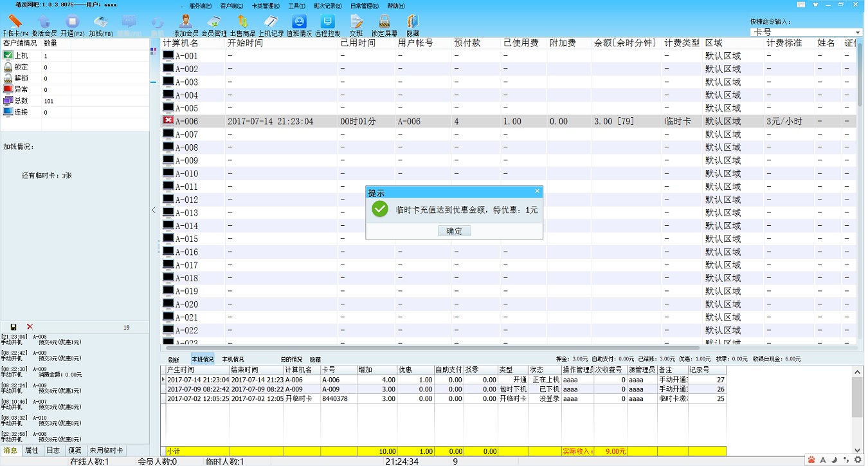Image resolution: width=868 pixels, height=466 pixels.
Task: Open the 帮助(H) menu
Action: point(396,6)
